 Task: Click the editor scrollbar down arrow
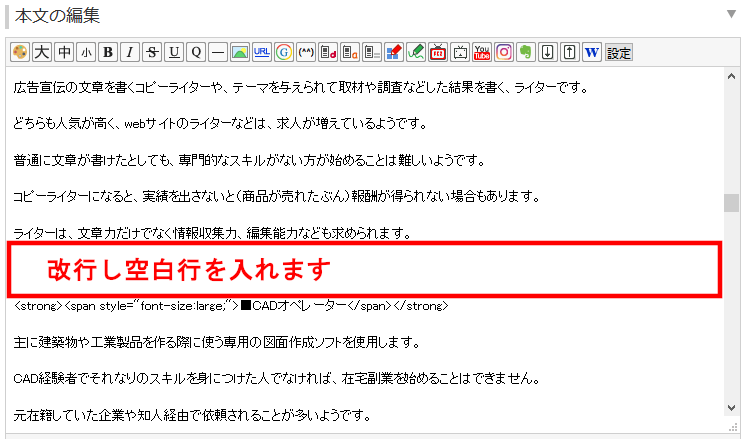pos(731,408)
